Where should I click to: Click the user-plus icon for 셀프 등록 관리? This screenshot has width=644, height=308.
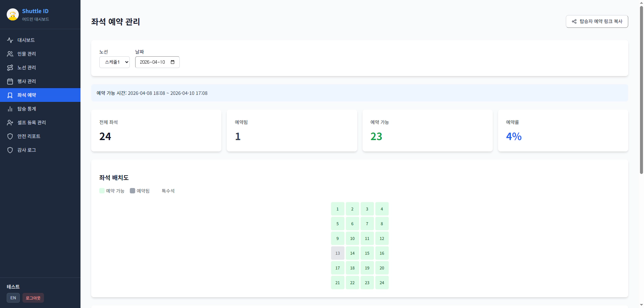10,123
